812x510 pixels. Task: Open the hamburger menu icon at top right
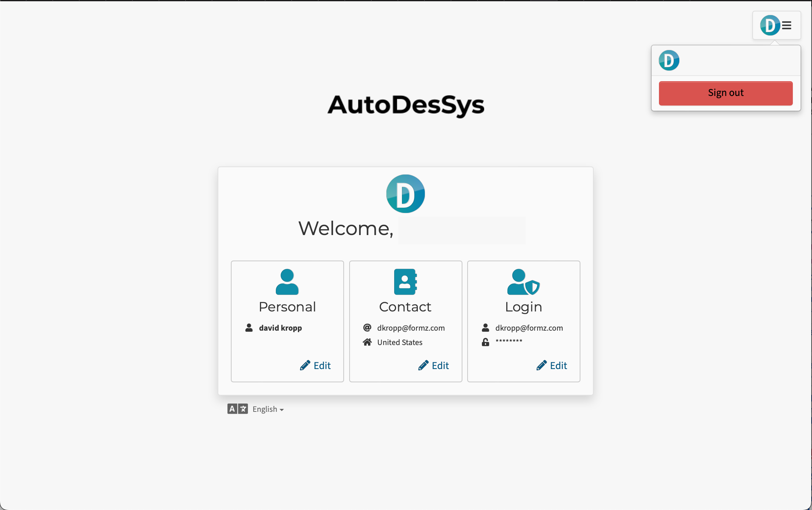(x=787, y=25)
